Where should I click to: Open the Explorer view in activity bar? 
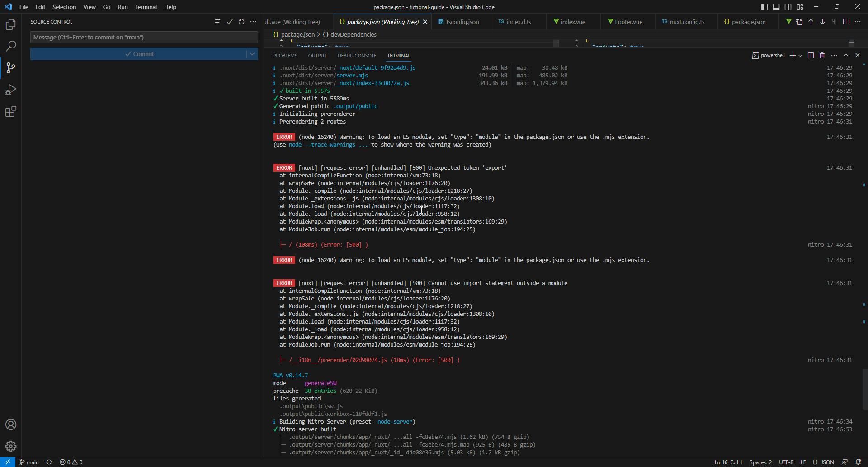pyautogui.click(x=11, y=24)
